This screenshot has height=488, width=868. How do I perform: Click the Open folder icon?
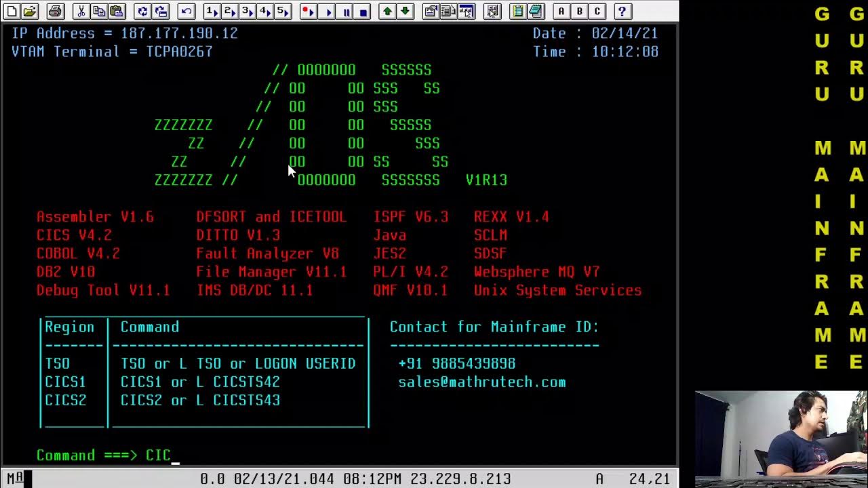tap(30, 11)
